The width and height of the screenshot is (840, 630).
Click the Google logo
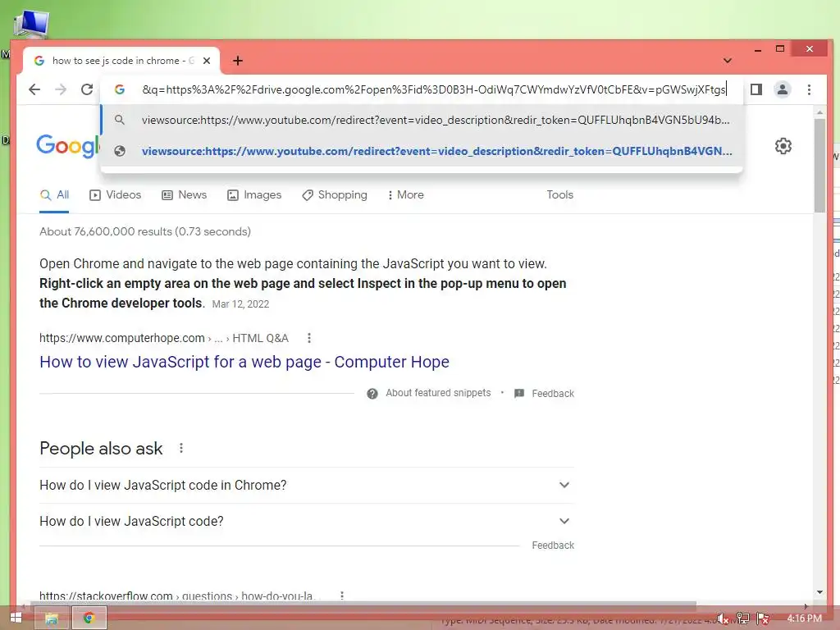[67, 145]
